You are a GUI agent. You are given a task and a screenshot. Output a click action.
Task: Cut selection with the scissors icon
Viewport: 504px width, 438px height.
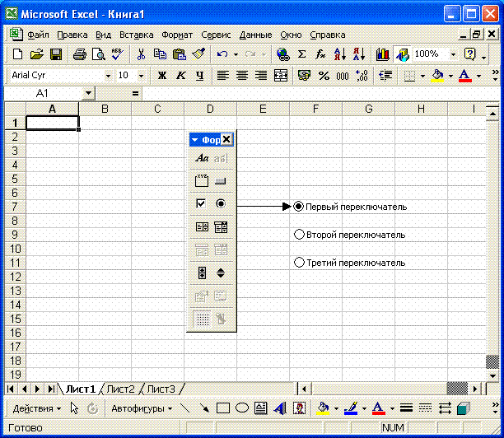pyautogui.click(x=141, y=54)
